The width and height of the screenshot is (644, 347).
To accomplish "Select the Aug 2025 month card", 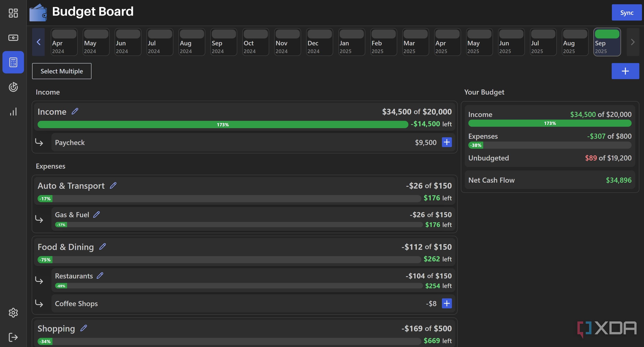I will click(x=575, y=42).
